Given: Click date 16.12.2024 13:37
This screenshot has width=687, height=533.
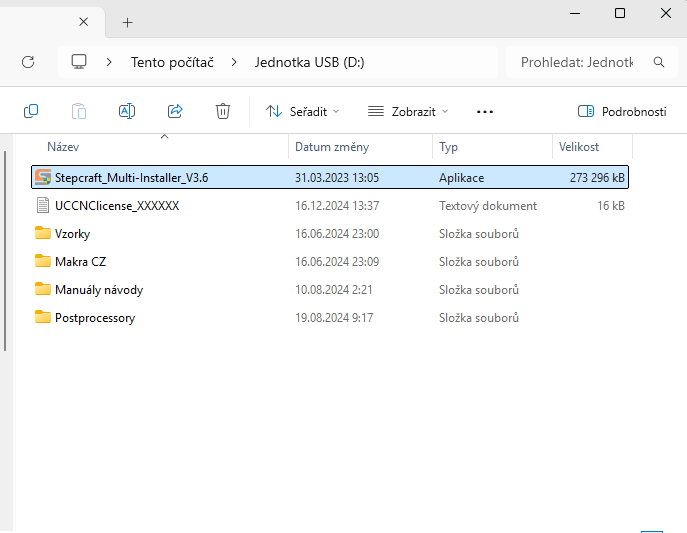Looking at the screenshot, I should (x=337, y=206).
